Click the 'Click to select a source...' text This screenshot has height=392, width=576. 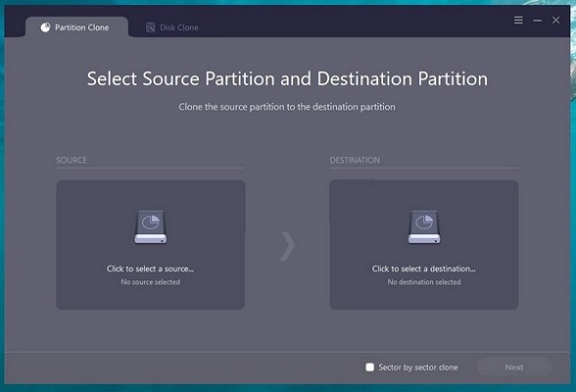(x=150, y=269)
